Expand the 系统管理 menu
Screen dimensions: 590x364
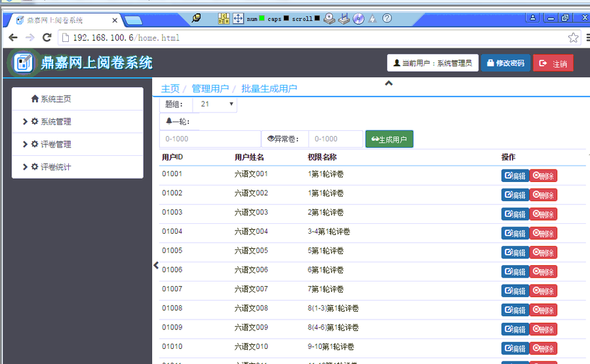click(77, 121)
